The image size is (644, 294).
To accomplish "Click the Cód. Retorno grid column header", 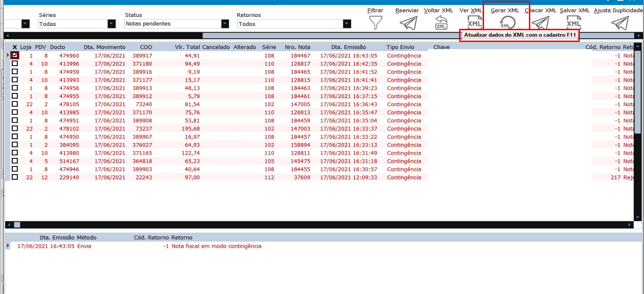I will (x=603, y=47).
